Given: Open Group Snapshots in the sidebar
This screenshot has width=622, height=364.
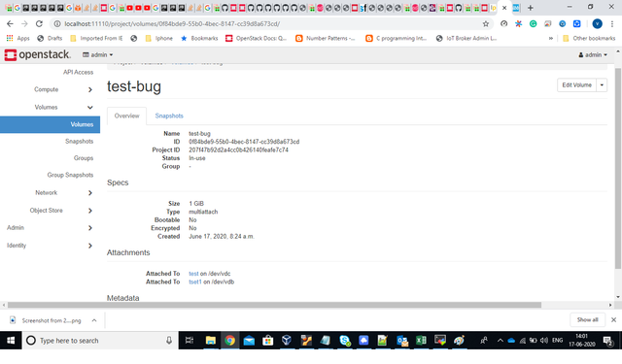Looking at the screenshot, I should coord(70,175).
